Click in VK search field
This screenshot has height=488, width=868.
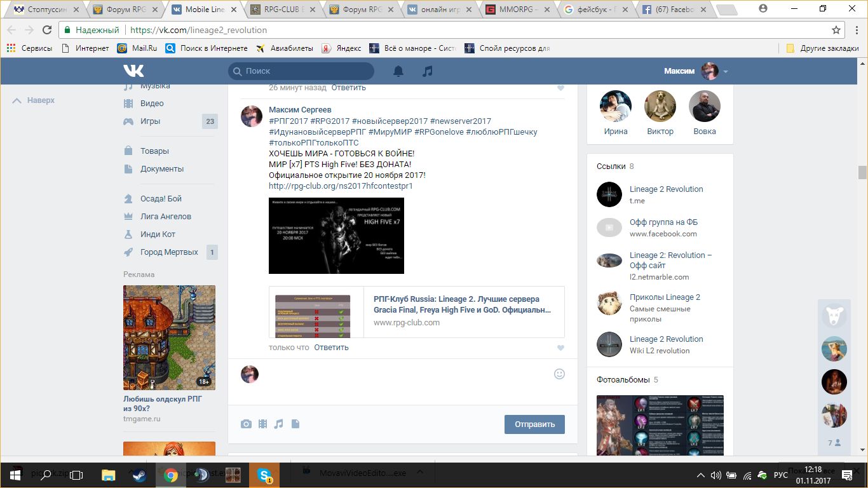pos(301,71)
